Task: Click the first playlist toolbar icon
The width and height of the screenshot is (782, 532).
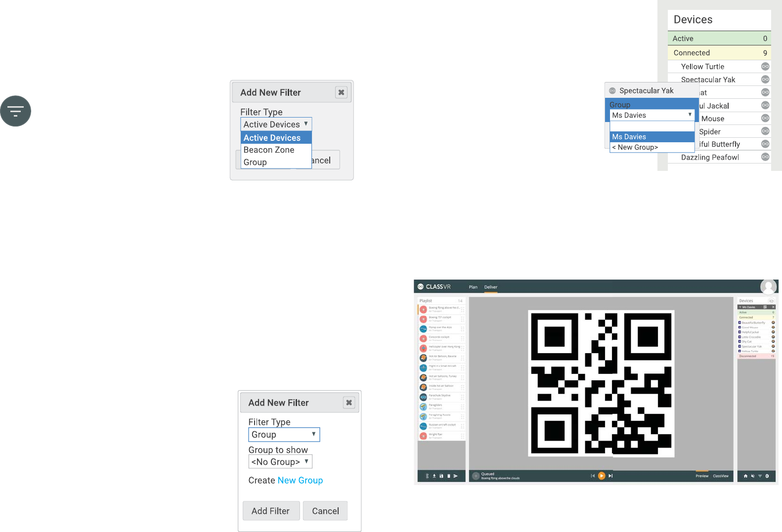Action: pyautogui.click(x=427, y=476)
